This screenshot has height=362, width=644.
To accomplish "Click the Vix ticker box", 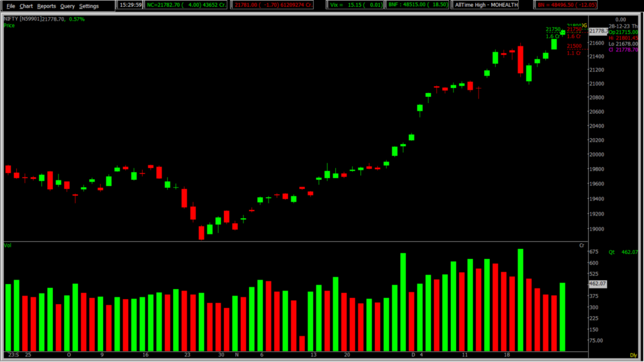I will pyautogui.click(x=355, y=5).
